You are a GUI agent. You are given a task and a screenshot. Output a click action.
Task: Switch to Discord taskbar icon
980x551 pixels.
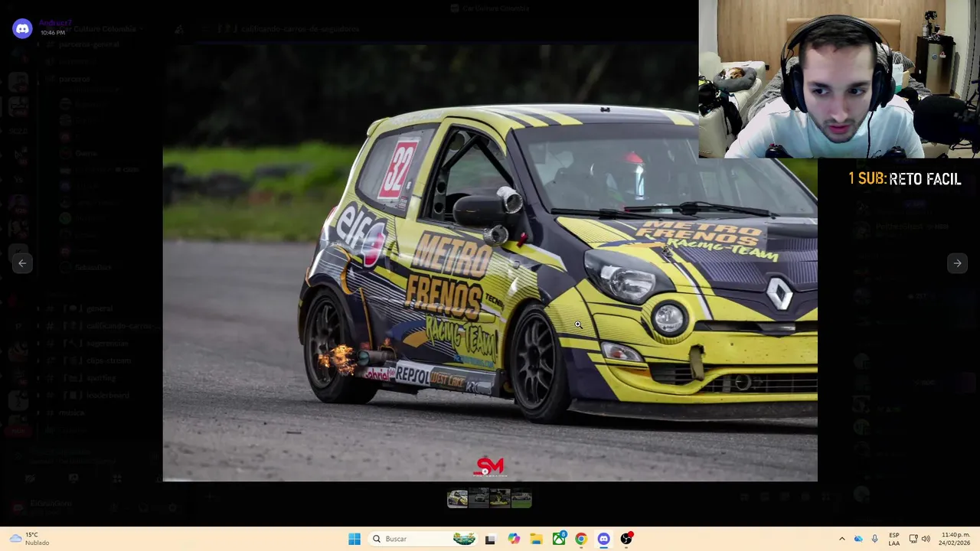click(x=604, y=539)
